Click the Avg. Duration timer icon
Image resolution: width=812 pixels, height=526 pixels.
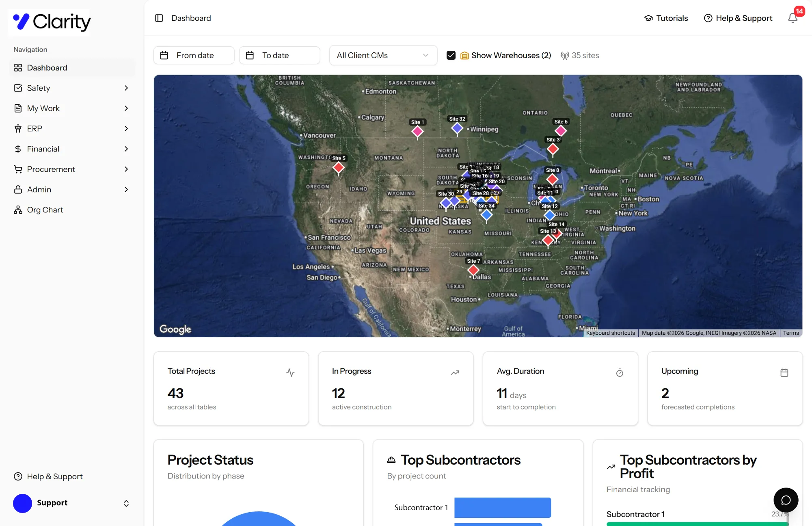[x=620, y=372]
